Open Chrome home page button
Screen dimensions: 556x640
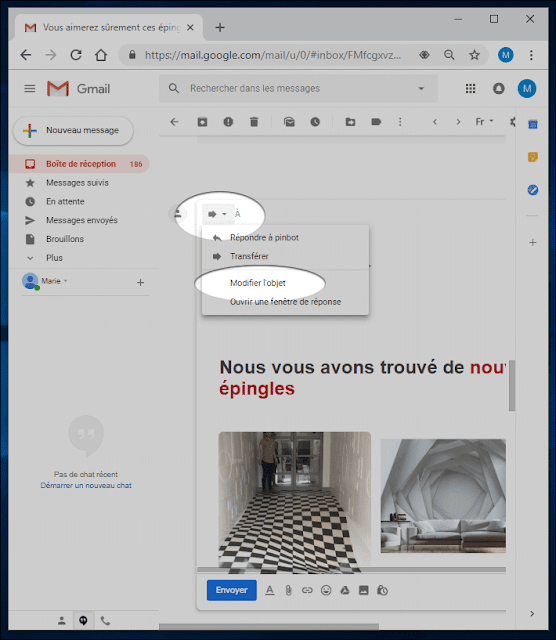101,55
